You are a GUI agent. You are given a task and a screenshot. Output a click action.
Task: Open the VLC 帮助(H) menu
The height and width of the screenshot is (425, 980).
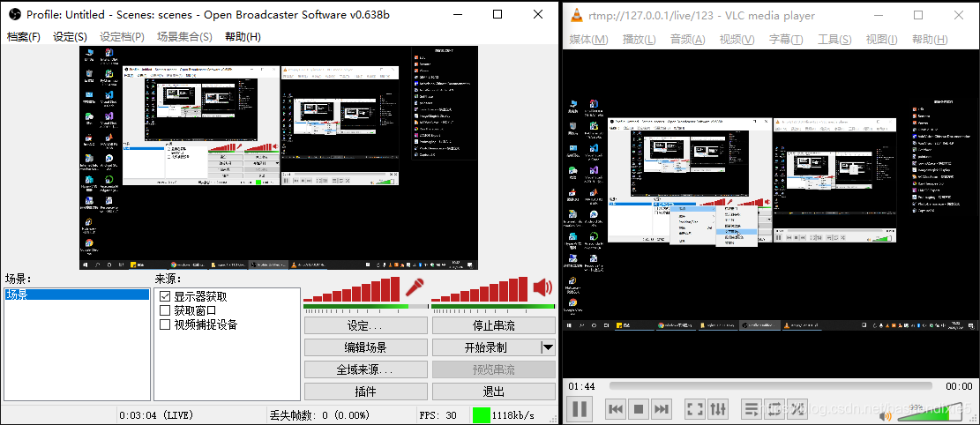(930, 40)
